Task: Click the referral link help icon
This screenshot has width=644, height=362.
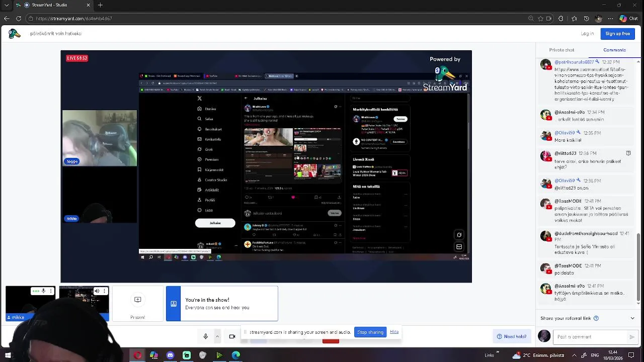Action: [x=596, y=318]
